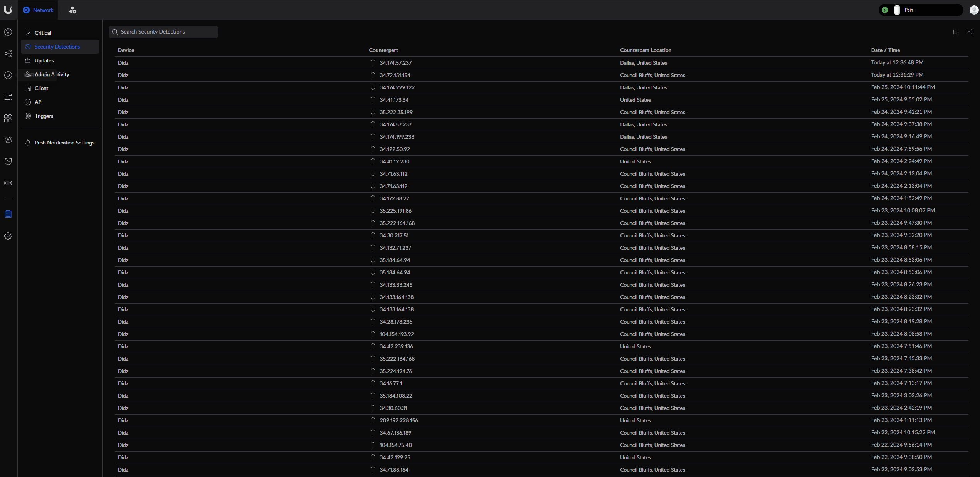This screenshot has height=477, width=980.
Task: Open the admins and users icon
Action: 72,10
